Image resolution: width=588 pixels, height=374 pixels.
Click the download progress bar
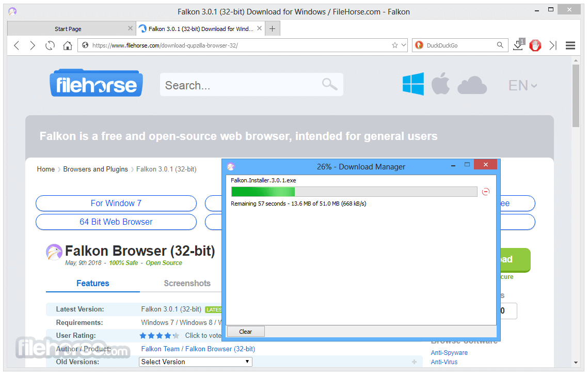[354, 192]
